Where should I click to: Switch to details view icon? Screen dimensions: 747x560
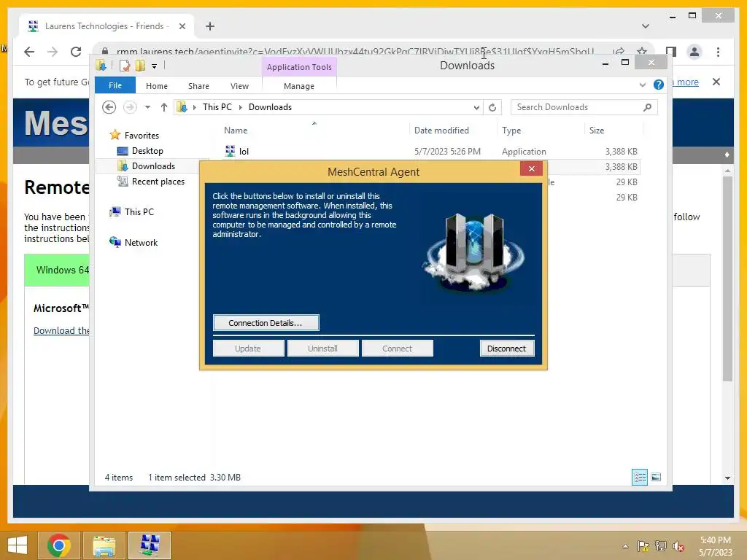point(639,477)
